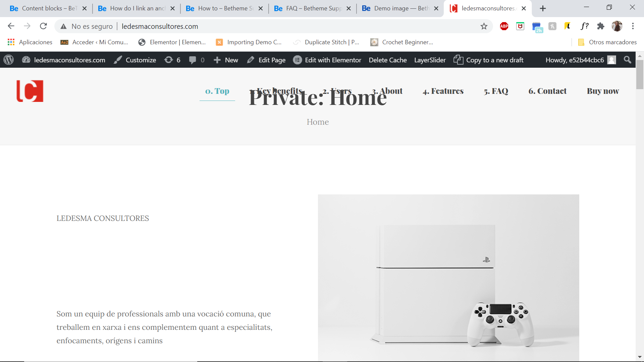
Task: Open the Chrome three-dot menu
Action: coord(633,26)
